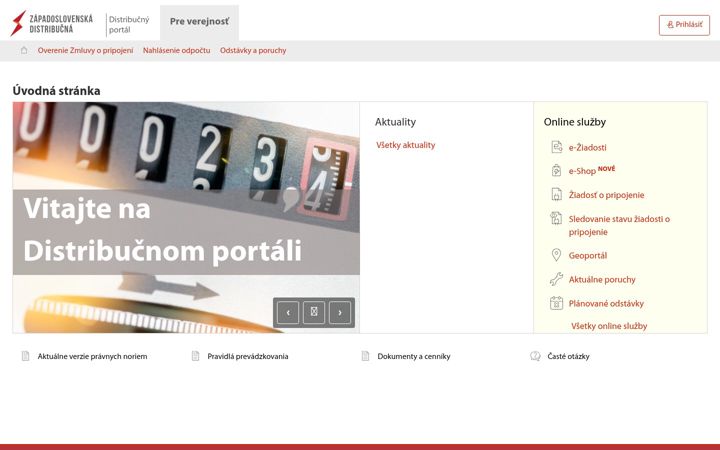Click the Distribučný portál title text

[x=129, y=25]
